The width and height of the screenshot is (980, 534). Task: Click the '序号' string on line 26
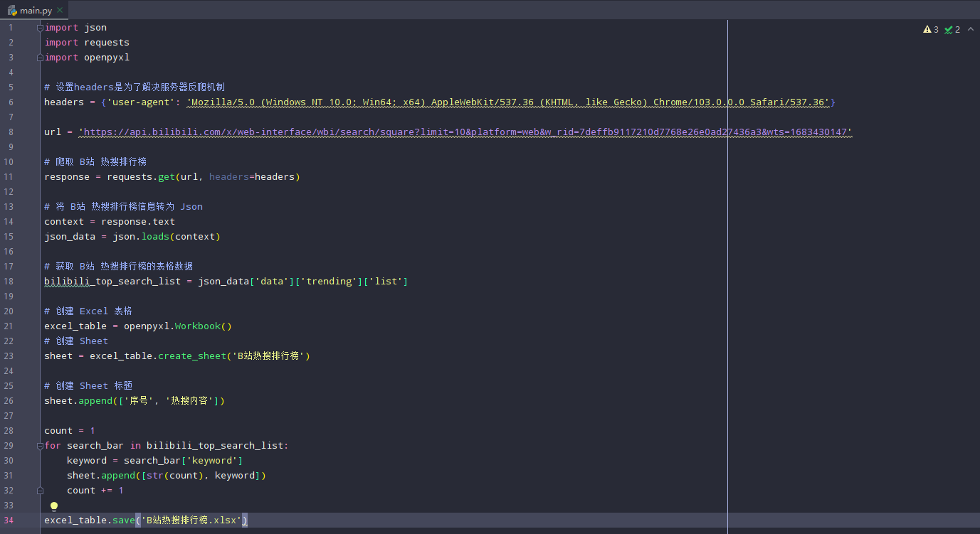[138, 401]
